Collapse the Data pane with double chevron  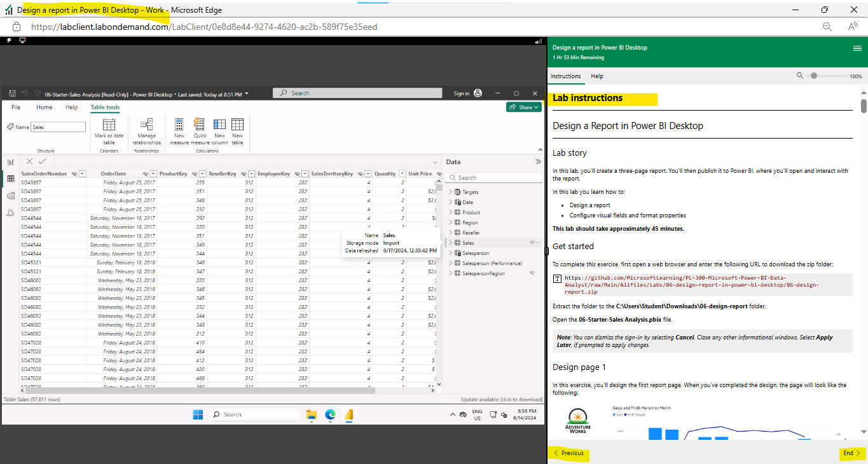click(538, 162)
